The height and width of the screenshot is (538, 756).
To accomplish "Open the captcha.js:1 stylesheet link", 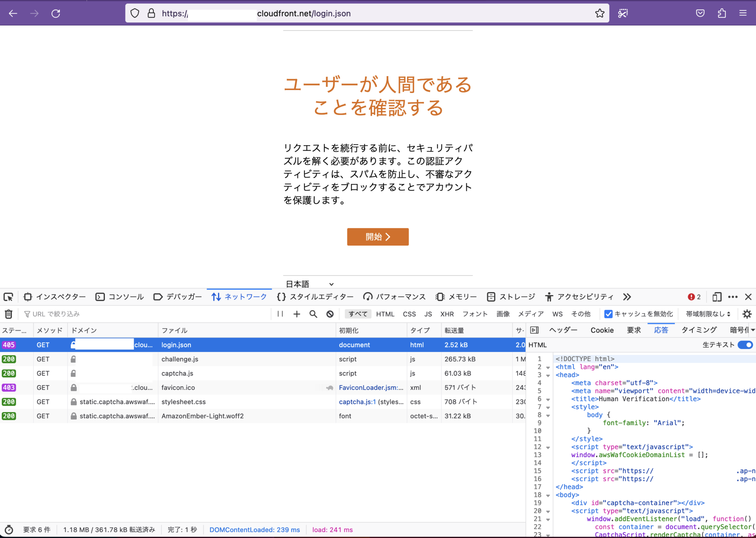I will tap(356, 401).
